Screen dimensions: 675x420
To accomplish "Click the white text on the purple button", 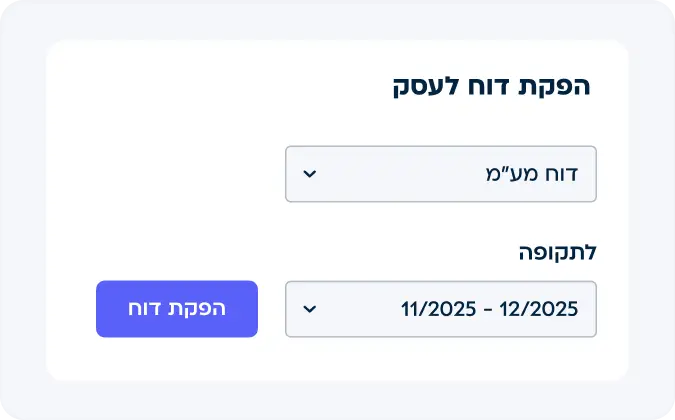I will tap(177, 309).
